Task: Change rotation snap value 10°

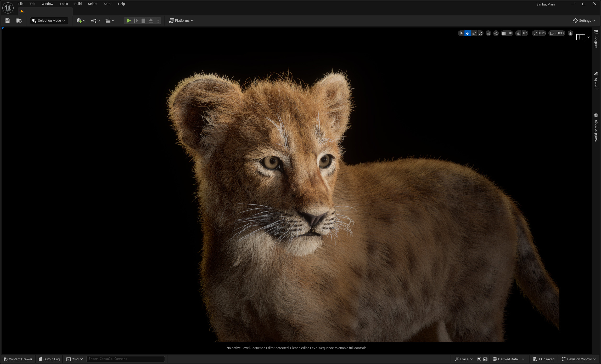Action: tap(525, 33)
